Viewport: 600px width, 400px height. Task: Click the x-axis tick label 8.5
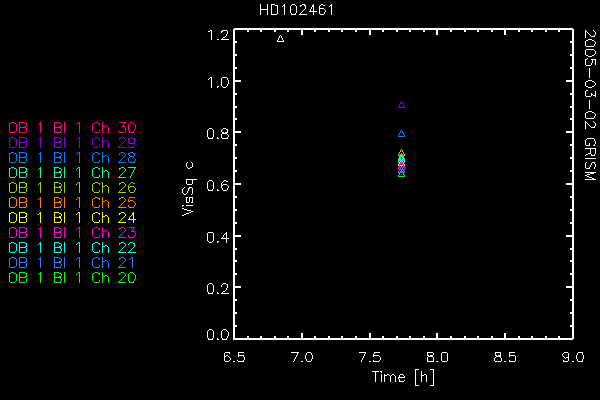coord(505,357)
